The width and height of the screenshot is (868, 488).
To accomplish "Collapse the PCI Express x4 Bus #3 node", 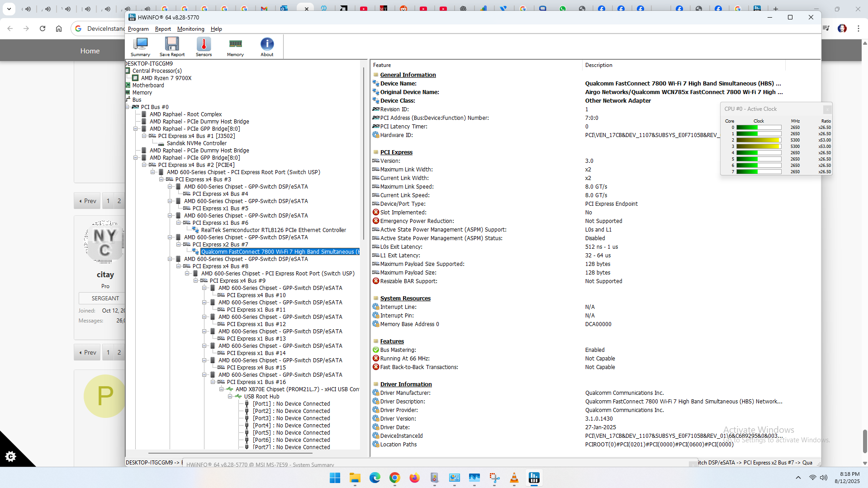I will click(x=161, y=180).
